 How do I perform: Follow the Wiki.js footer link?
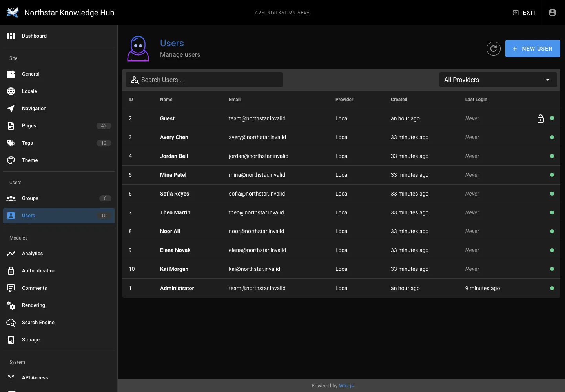click(x=346, y=386)
